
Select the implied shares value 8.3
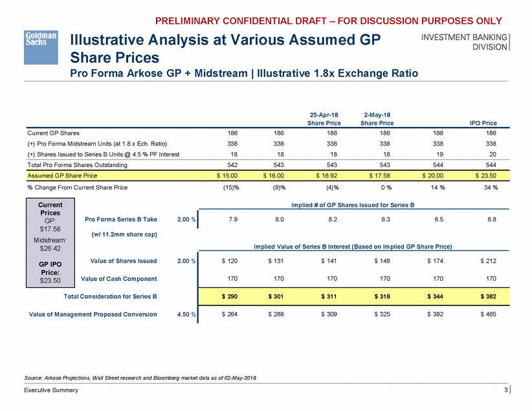[x=386, y=219]
